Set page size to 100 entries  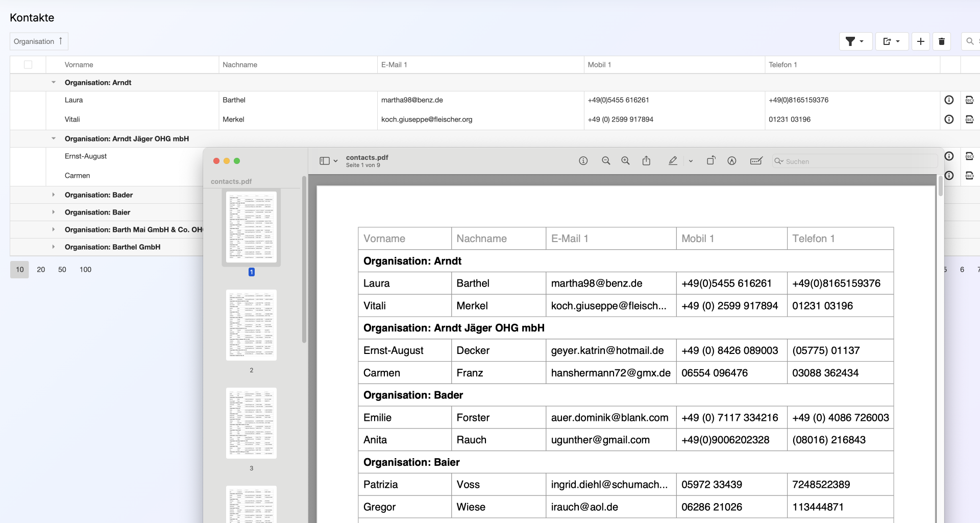(x=85, y=270)
